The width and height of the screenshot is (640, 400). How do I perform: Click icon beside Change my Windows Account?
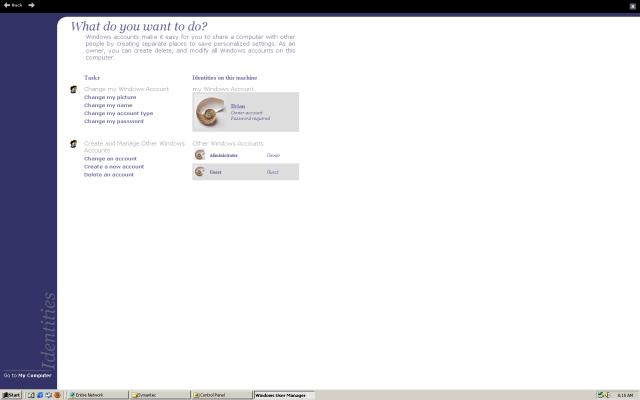pyautogui.click(x=73, y=89)
